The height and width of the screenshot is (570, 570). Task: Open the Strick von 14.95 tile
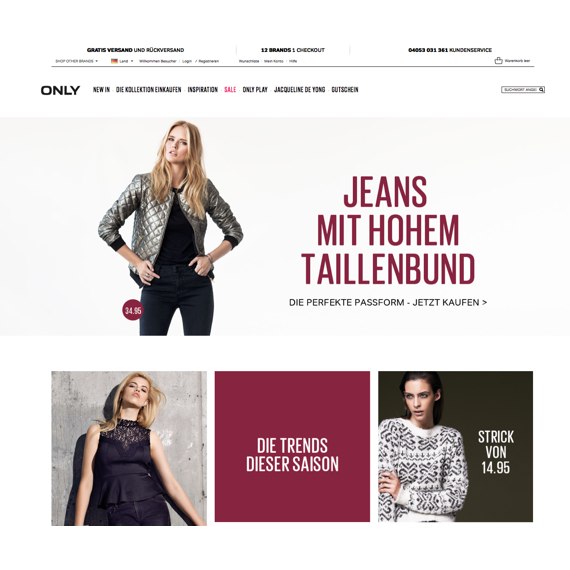(455, 447)
